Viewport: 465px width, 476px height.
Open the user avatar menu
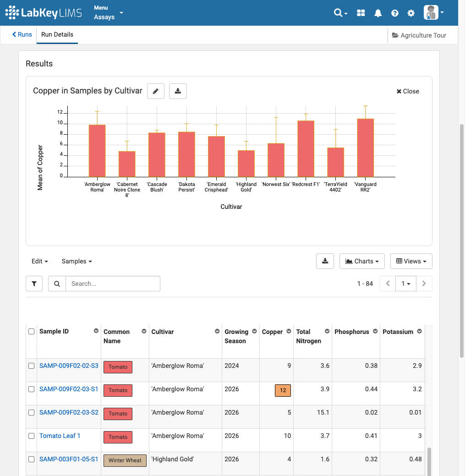click(433, 12)
